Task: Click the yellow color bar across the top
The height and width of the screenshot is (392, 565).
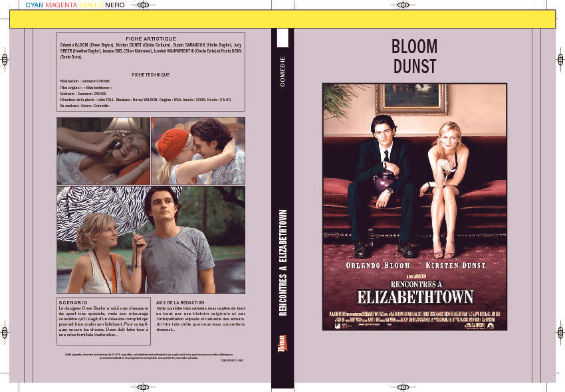Action: (x=282, y=19)
